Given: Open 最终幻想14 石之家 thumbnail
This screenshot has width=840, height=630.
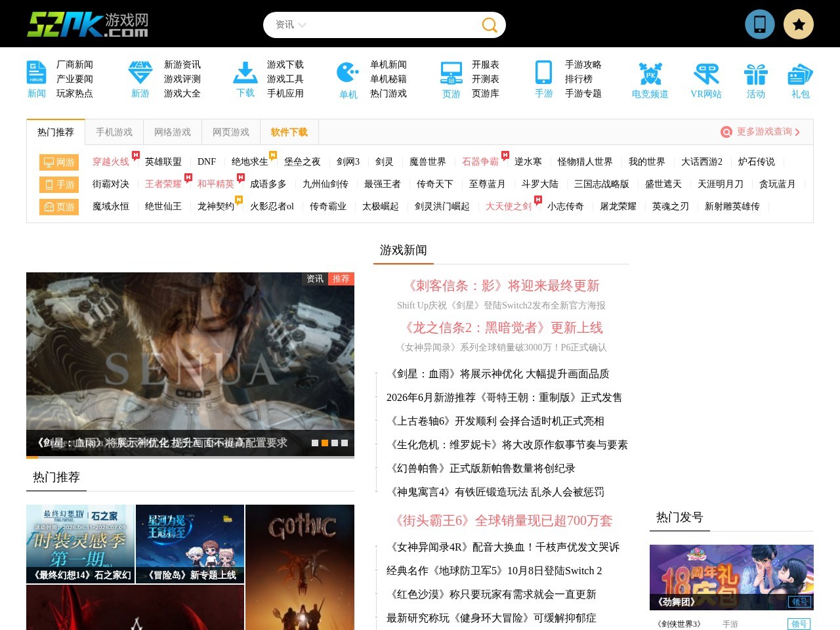Looking at the screenshot, I should point(80,544).
